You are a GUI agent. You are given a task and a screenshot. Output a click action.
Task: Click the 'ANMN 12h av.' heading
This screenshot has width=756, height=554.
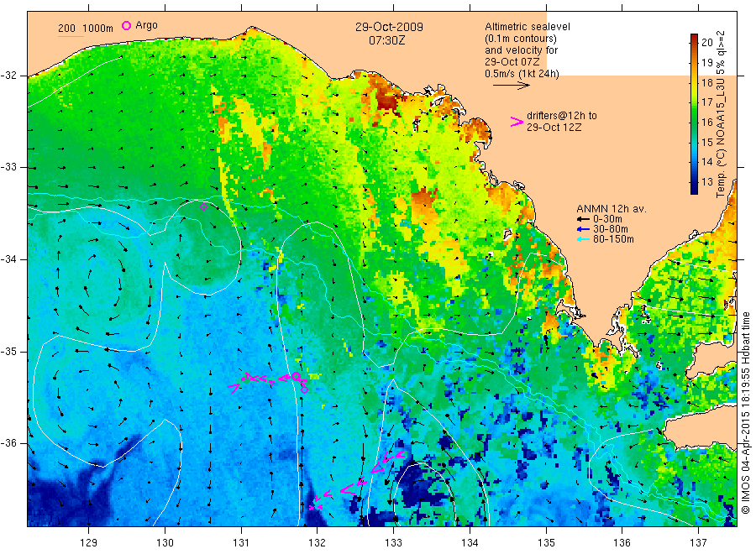612,209
